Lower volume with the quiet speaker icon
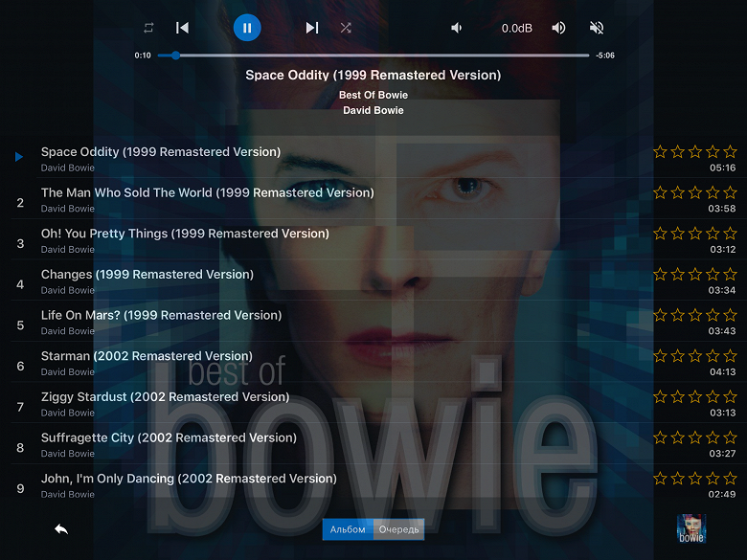The width and height of the screenshot is (747, 560). click(x=457, y=28)
